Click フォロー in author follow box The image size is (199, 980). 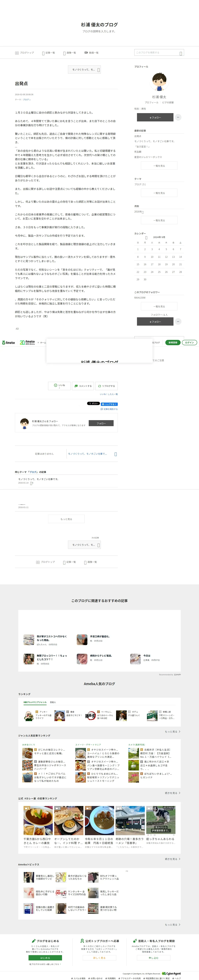[x=101, y=423]
